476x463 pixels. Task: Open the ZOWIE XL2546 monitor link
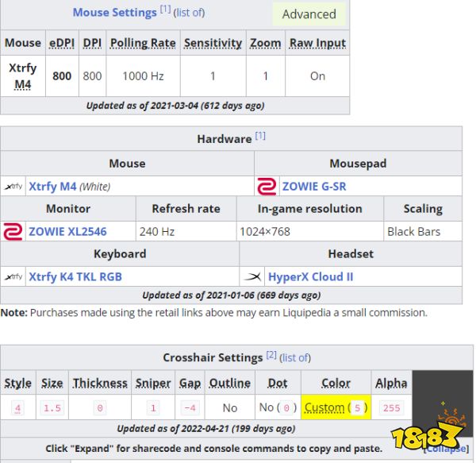67,232
